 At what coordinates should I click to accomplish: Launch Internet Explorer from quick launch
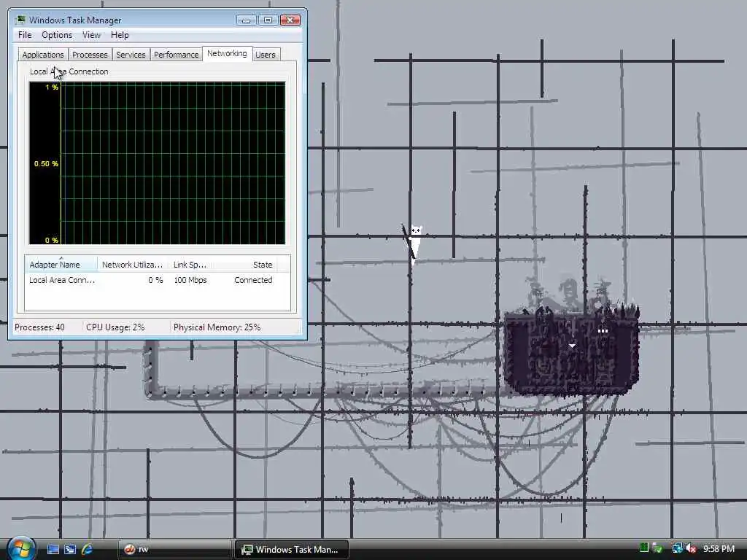point(88,549)
